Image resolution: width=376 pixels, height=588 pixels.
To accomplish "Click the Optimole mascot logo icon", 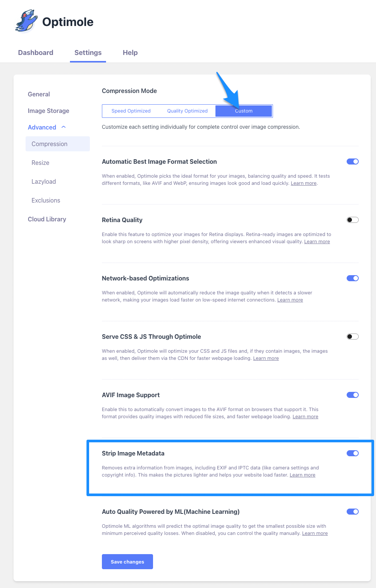I will [26, 21].
